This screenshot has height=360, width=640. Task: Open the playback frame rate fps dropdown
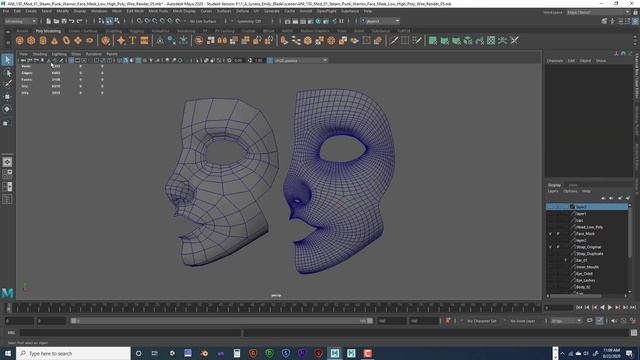pos(566,321)
